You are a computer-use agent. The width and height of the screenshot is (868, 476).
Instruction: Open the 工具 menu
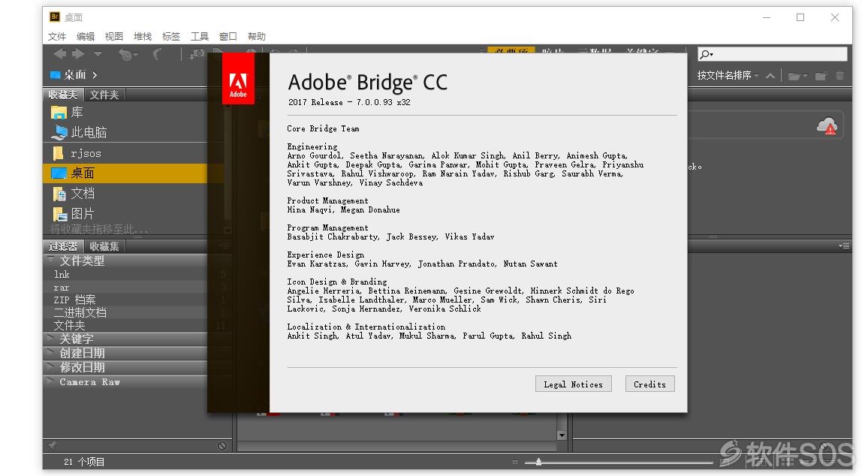pyautogui.click(x=200, y=37)
